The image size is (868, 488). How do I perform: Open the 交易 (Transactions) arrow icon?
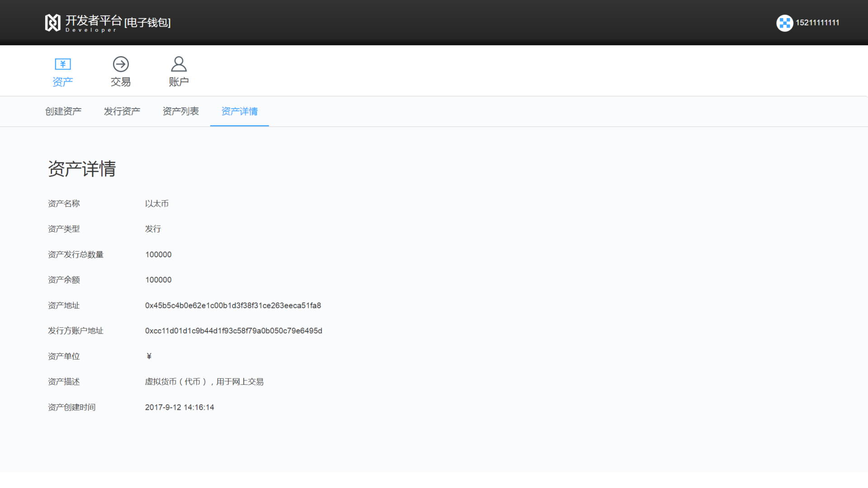coord(121,64)
